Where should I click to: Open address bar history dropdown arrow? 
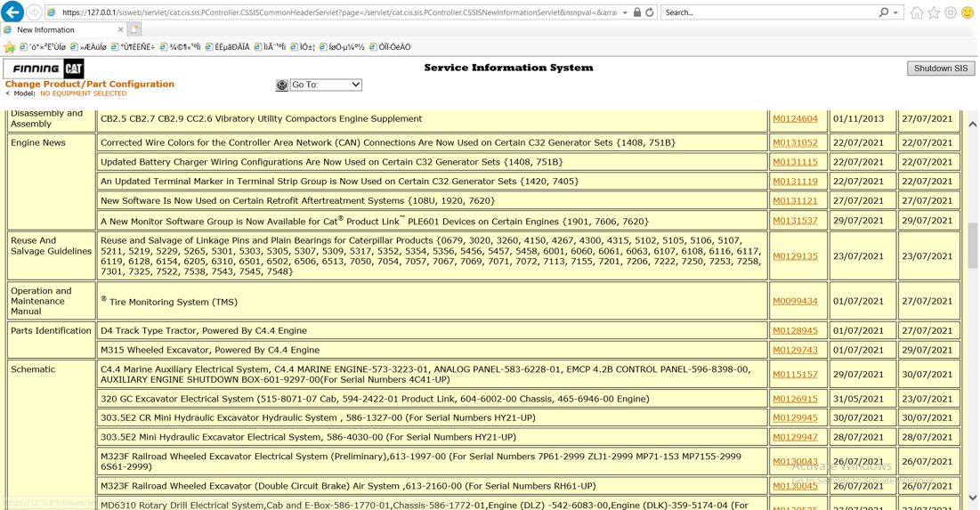[x=625, y=12]
